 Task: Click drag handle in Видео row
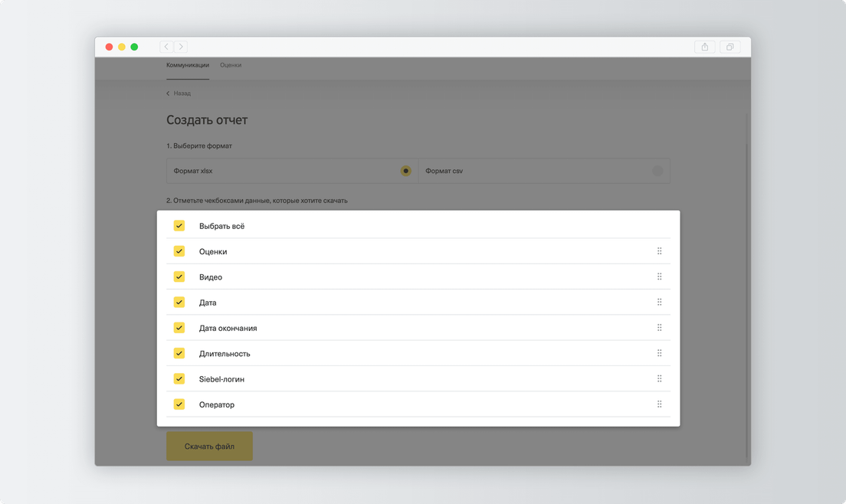[x=659, y=277]
